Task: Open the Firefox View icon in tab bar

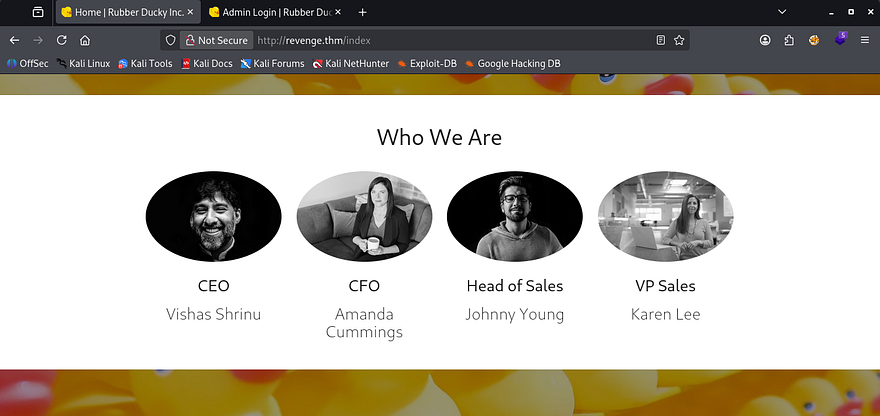Action: 37,12
